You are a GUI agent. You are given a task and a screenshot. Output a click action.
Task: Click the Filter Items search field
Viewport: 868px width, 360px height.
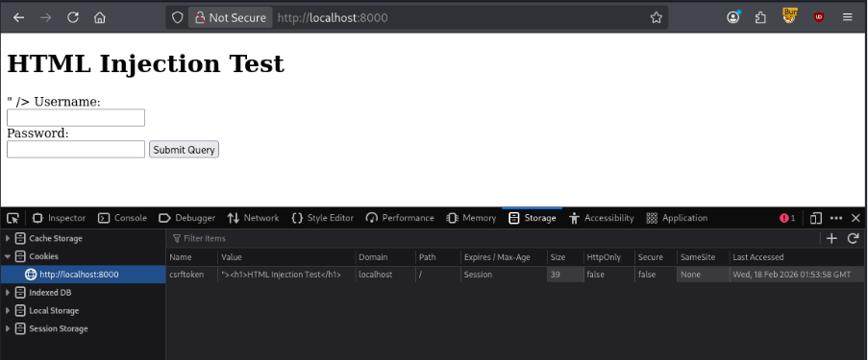point(493,238)
